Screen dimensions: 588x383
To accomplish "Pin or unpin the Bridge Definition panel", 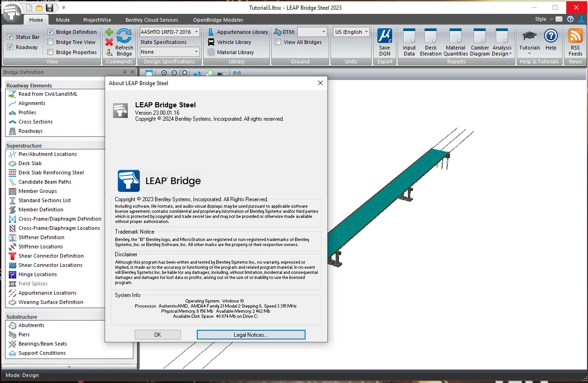I will [125, 72].
